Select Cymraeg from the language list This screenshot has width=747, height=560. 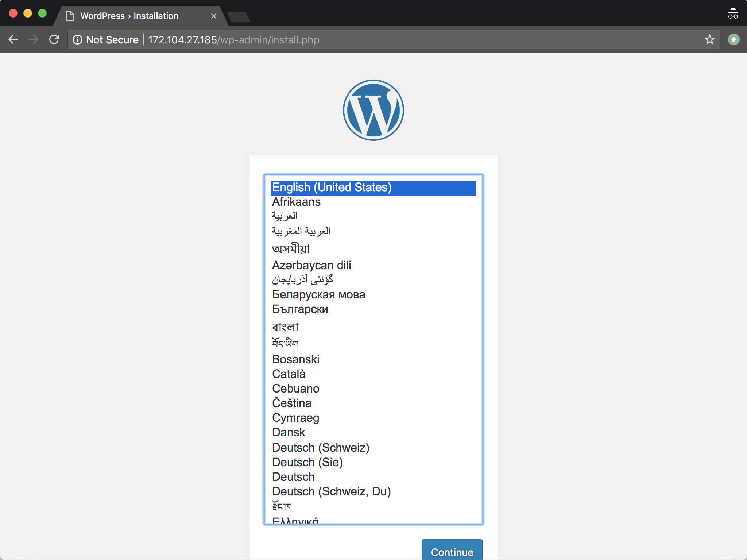click(x=295, y=418)
